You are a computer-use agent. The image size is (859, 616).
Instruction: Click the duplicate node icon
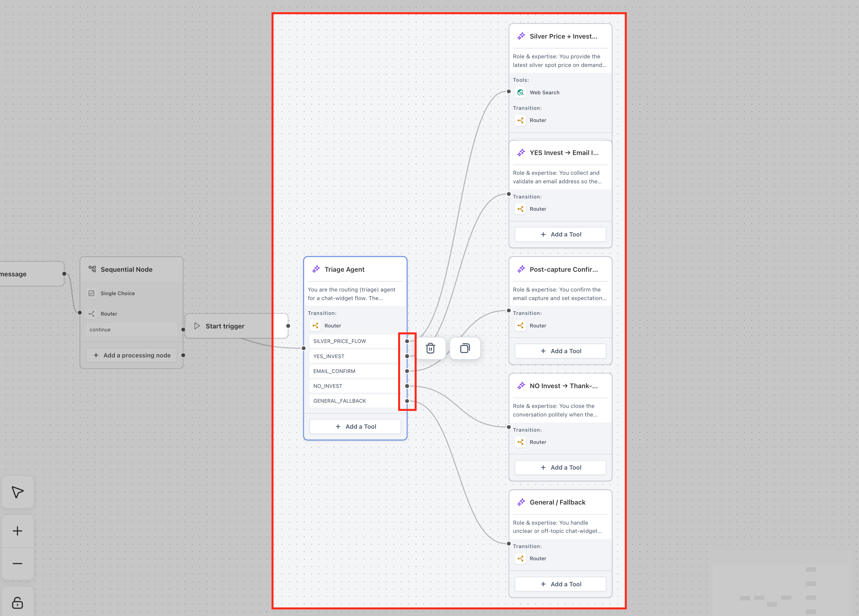(x=465, y=348)
